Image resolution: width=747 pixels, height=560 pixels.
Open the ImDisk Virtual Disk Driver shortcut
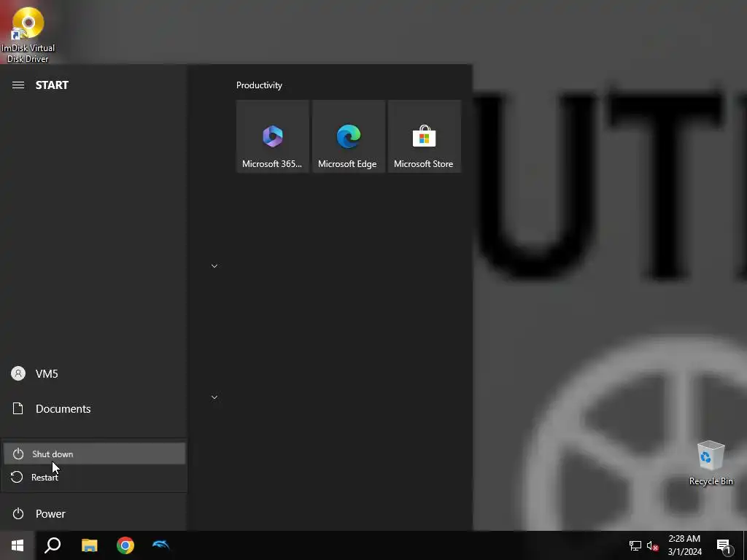click(28, 35)
